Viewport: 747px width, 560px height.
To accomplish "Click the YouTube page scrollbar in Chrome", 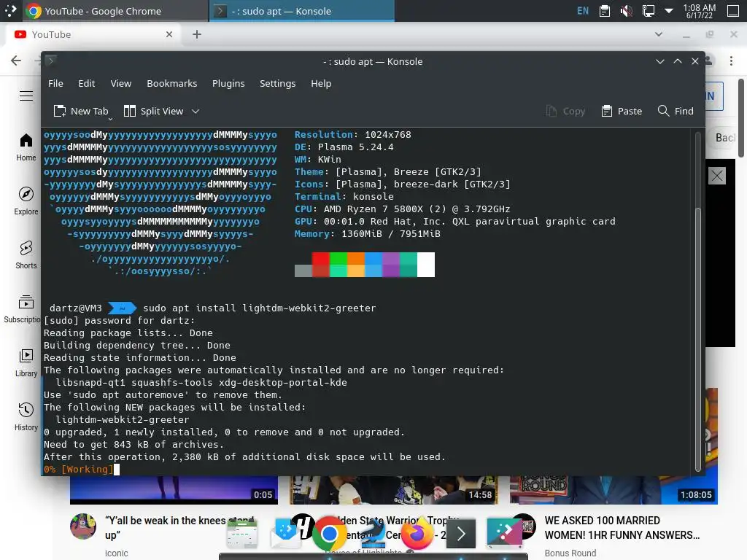I will point(741,118).
